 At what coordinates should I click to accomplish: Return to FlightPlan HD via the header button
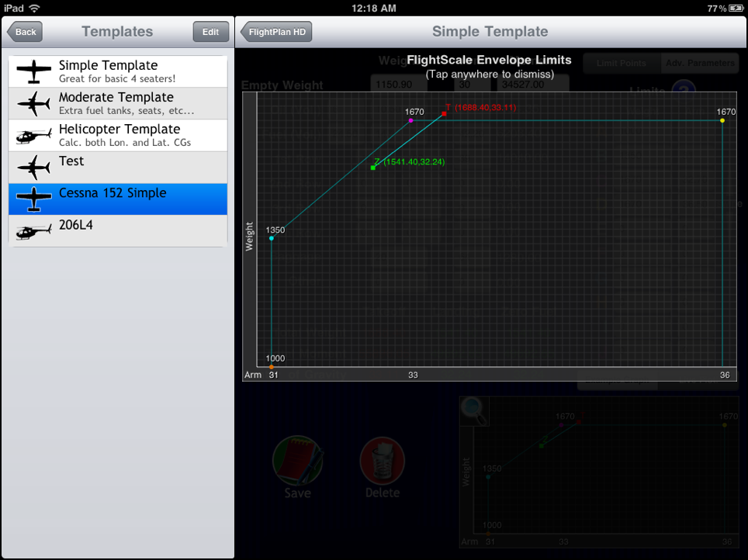276,32
